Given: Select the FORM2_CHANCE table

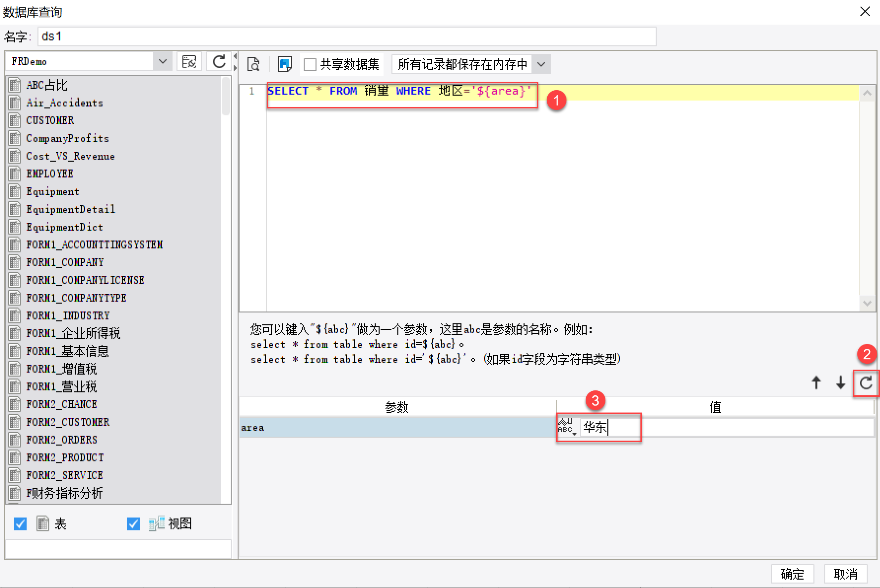Looking at the screenshot, I should click(x=62, y=404).
